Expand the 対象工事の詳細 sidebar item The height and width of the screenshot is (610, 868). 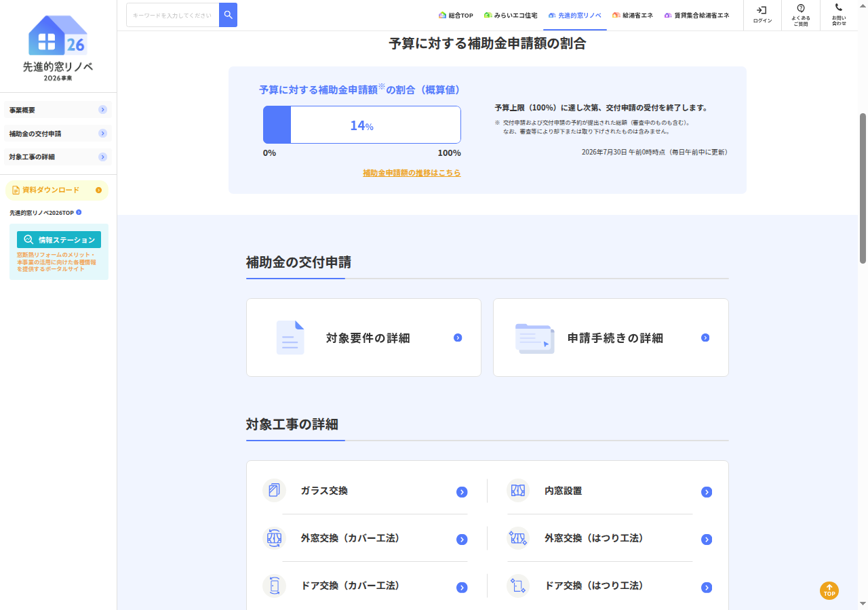(58, 157)
